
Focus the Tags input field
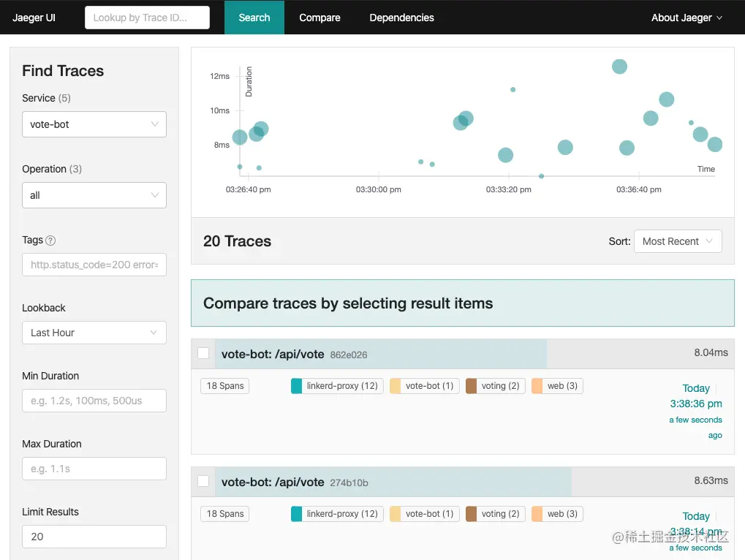tap(94, 265)
